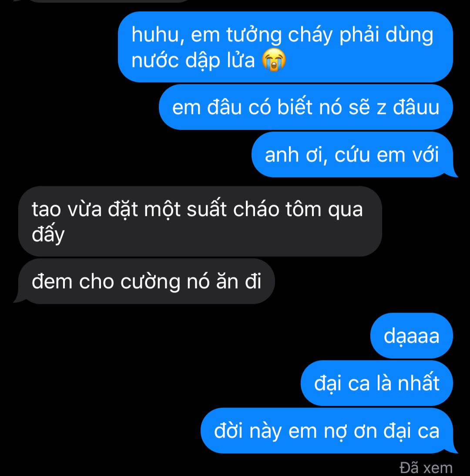Select the 'đại ca là nhất' message bubble
Image resolution: width=470 pixels, height=476 pixels.
[x=376, y=383]
